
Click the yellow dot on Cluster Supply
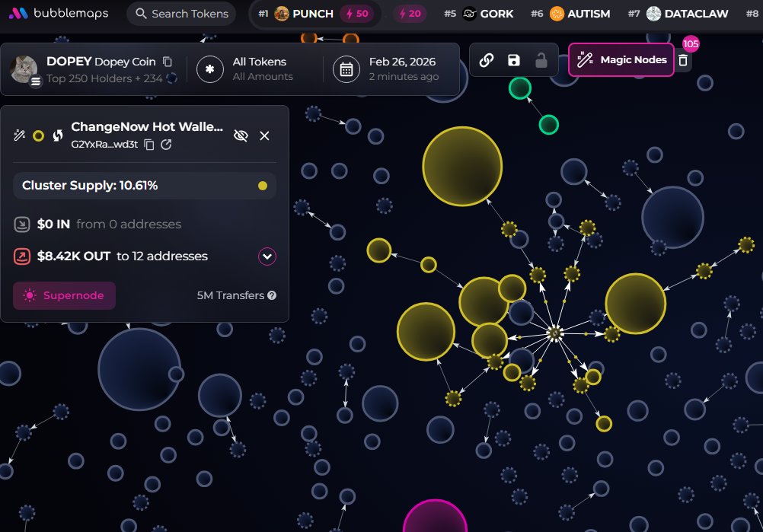point(262,185)
